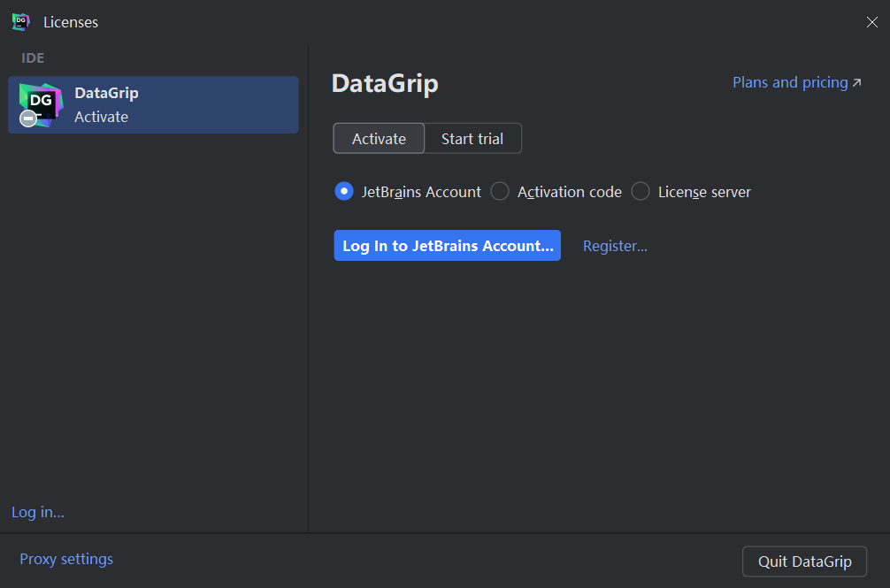Open the Plans and pricing link

(797, 83)
